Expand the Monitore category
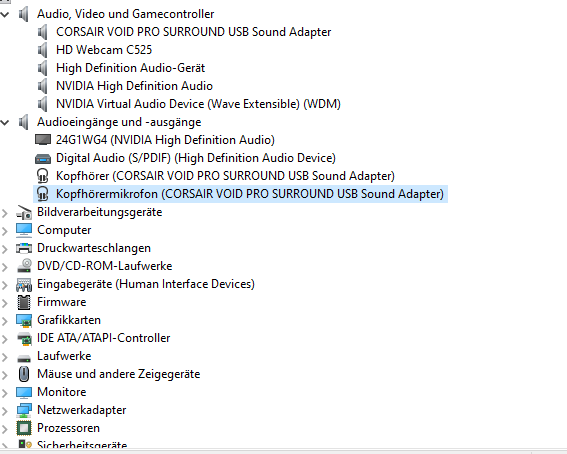Image resolution: width=567 pixels, height=454 pixels. [5, 393]
